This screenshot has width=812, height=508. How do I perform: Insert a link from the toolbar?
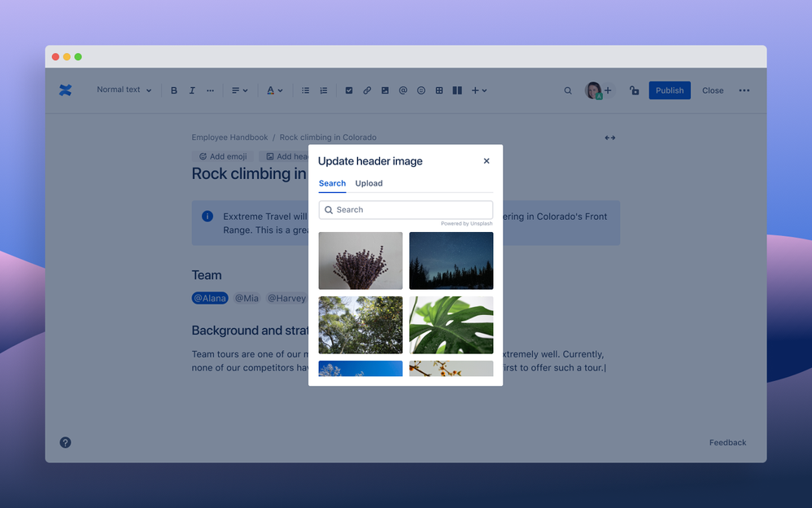tap(367, 90)
